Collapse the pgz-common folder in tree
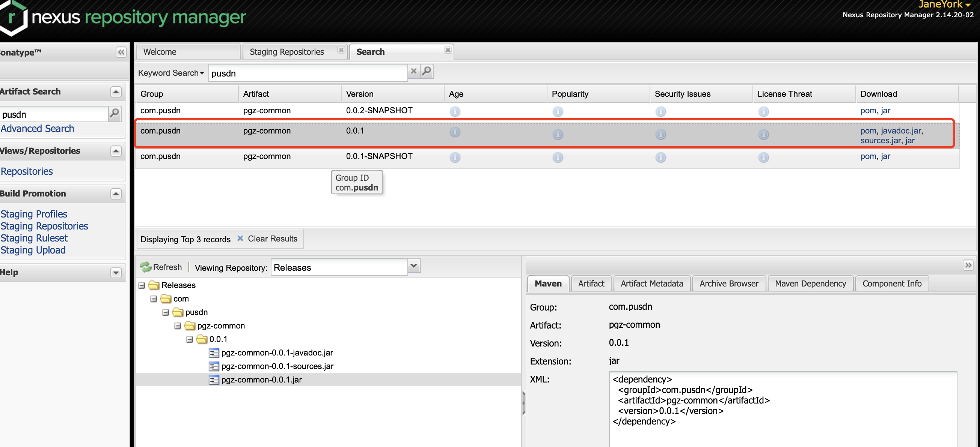Screen dimensions: 980x447 tap(178, 326)
